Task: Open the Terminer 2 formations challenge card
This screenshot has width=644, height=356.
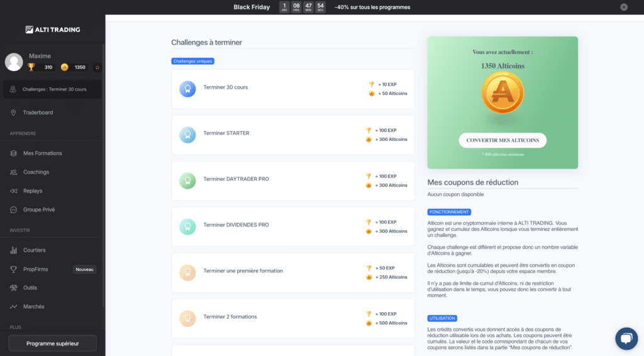Action: 293,319
